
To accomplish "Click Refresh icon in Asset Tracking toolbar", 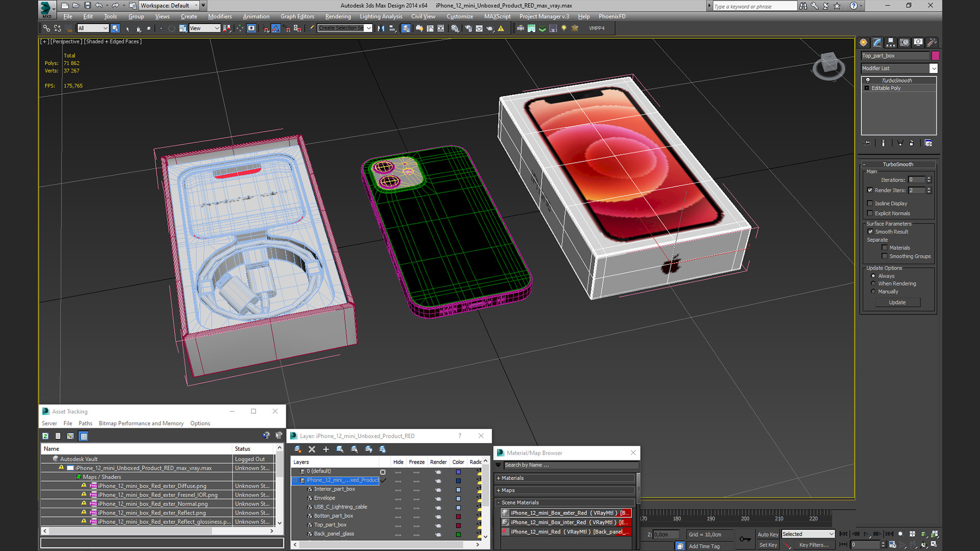I will click(45, 436).
